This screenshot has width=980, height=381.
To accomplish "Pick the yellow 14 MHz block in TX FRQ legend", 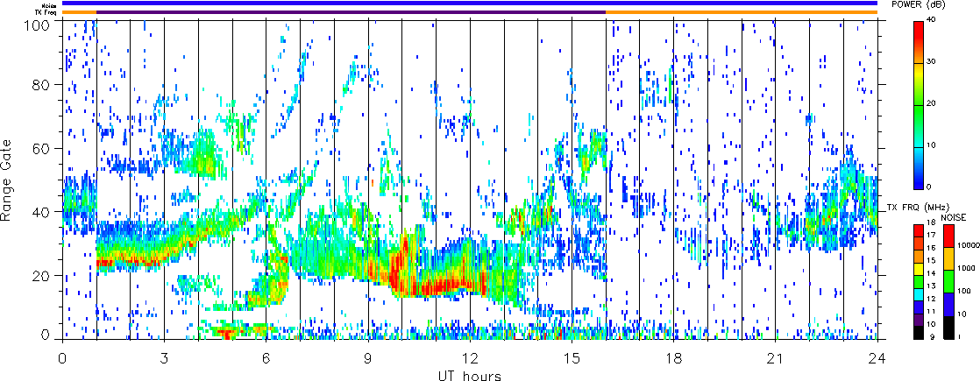I will tap(918, 267).
